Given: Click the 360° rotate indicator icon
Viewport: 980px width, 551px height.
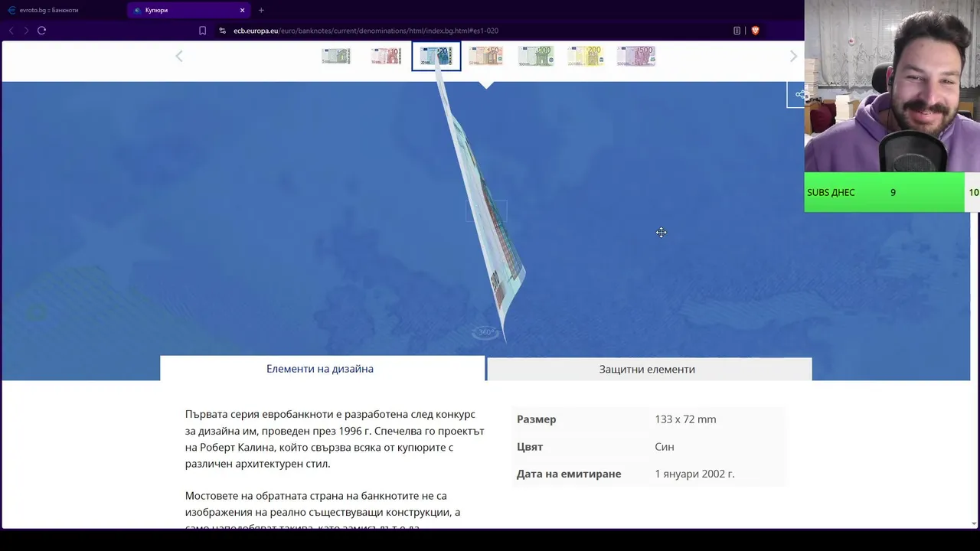Looking at the screenshot, I should [x=486, y=332].
